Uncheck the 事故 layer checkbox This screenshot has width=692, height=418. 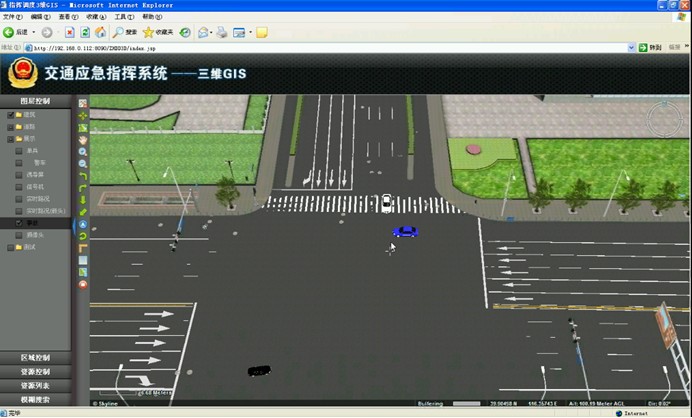(19, 223)
